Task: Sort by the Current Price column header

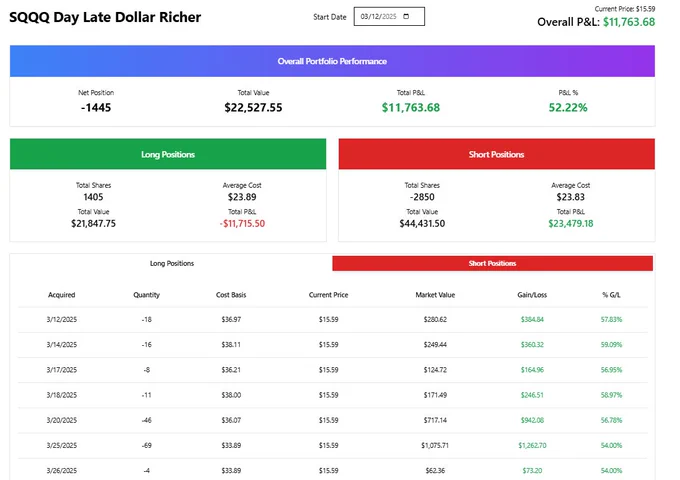Action: [x=328, y=295]
